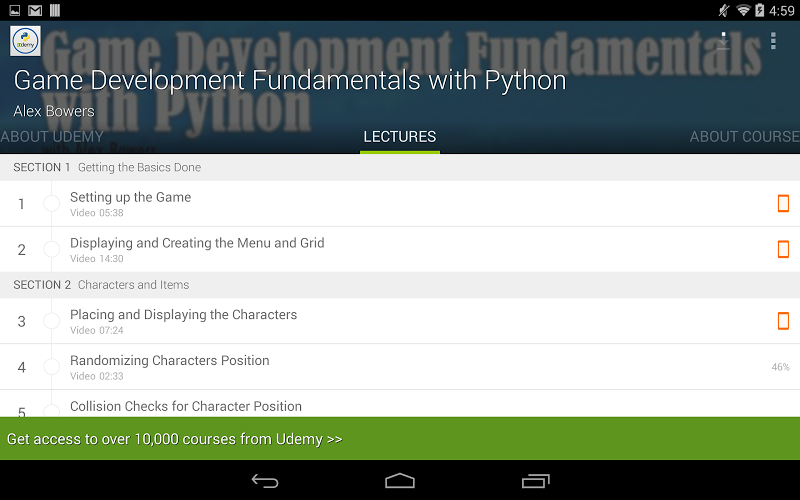Switch to the ABOUT COURSE tab

coord(744,137)
